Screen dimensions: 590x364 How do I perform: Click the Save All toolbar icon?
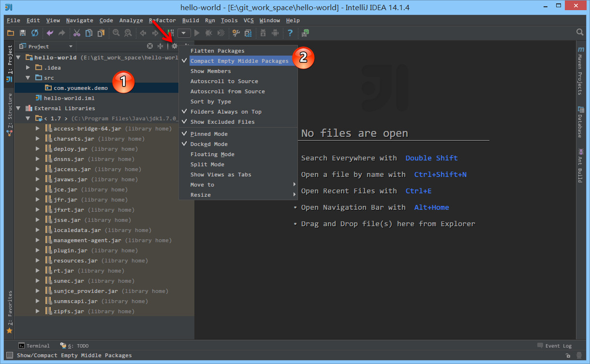pyautogui.click(x=22, y=33)
